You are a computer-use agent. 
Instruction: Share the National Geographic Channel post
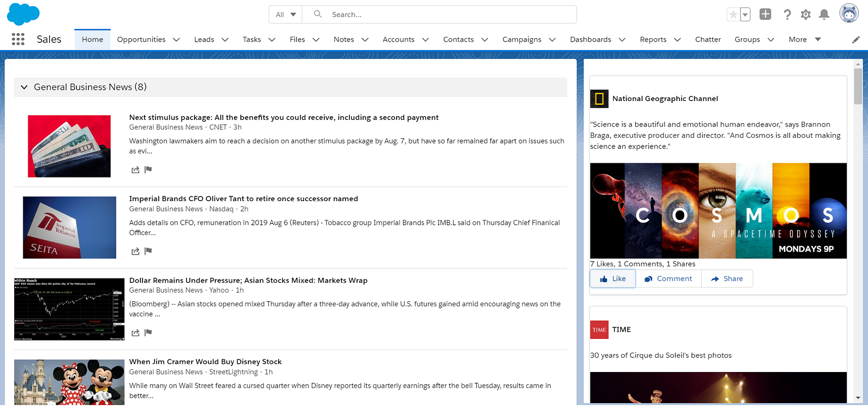coord(727,279)
